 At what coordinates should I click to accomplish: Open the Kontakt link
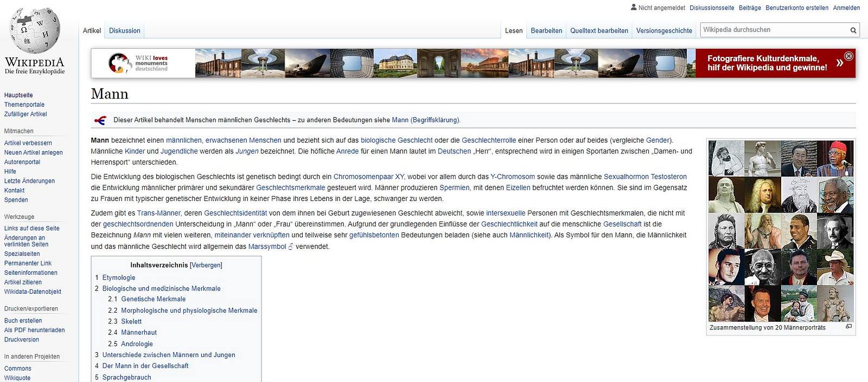point(14,191)
